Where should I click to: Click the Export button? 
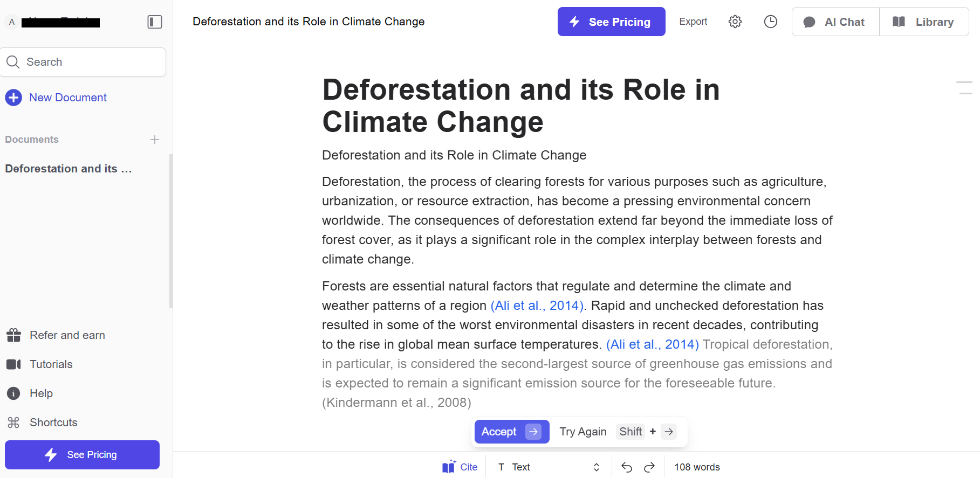click(693, 22)
